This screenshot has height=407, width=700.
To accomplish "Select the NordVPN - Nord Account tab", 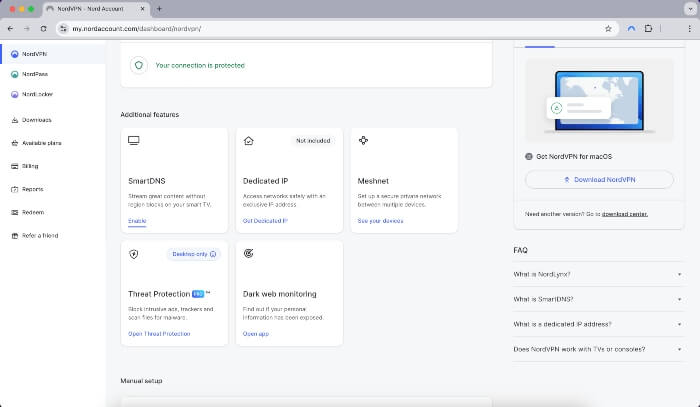I will tap(96, 9).
